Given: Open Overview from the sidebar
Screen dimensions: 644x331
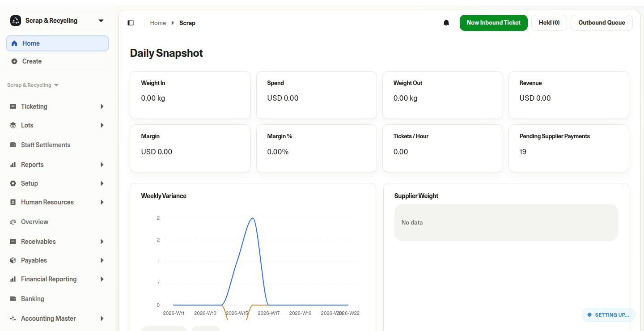Looking at the screenshot, I should [57, 222].
